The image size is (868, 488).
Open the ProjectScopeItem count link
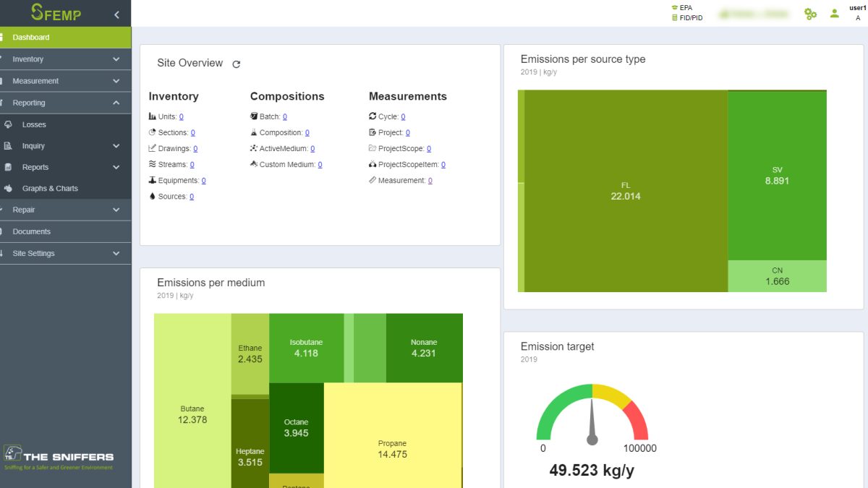pyautogui.click(x=443, y=165)
